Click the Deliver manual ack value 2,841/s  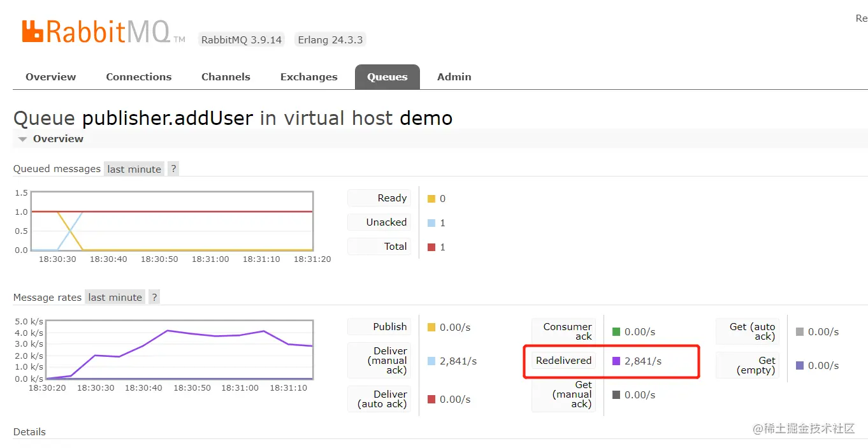pyautogui.click(x=458, y=361)
